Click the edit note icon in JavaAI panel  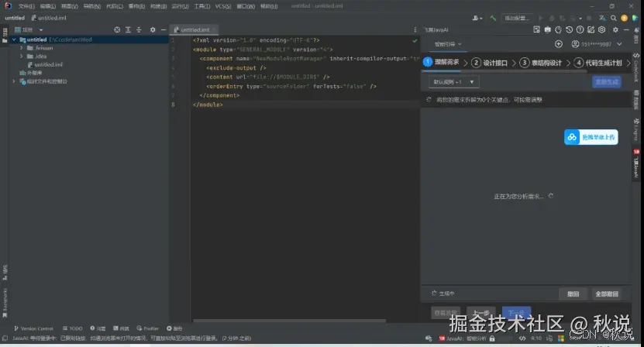(x=591, y=29)
